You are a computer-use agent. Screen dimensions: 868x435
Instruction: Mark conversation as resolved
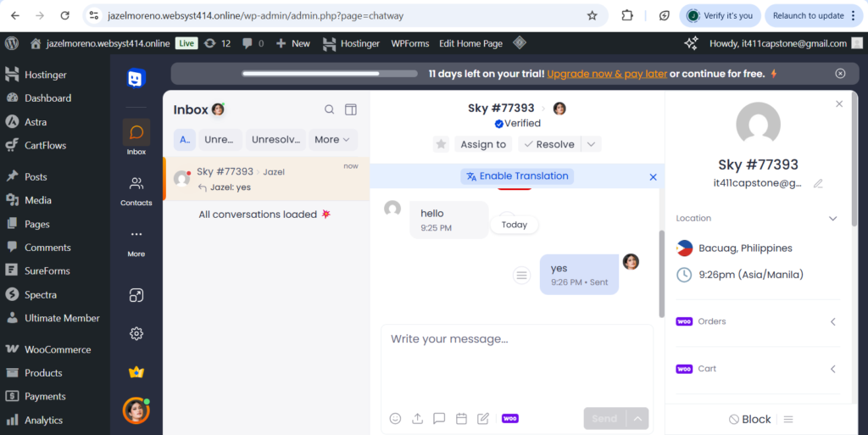[548, 144]
